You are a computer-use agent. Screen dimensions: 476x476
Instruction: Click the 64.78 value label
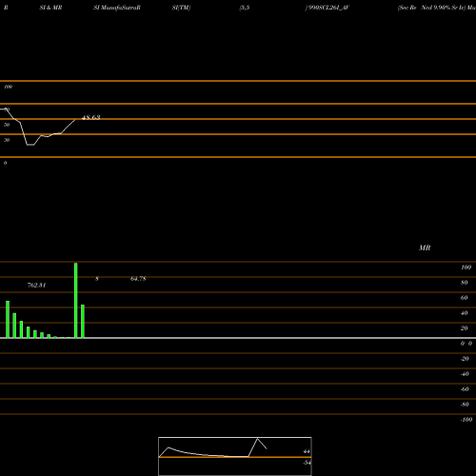(x=138, y=279)
